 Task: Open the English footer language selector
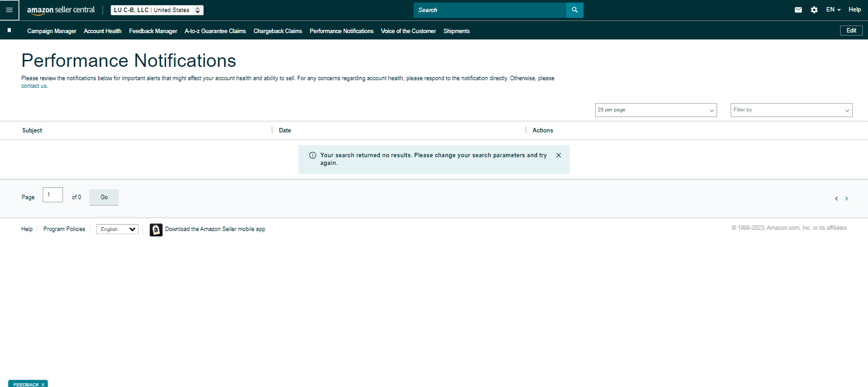[117, 229]
